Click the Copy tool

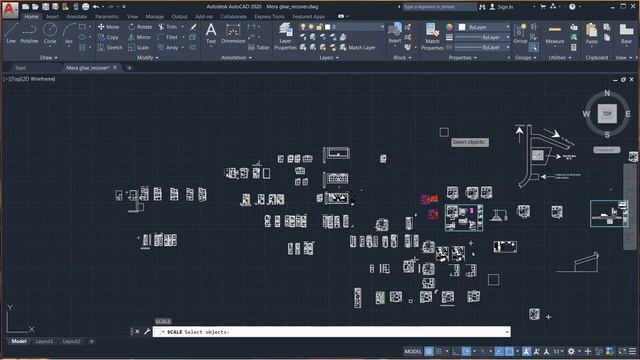pyautogui.click(x=109, y=37)
